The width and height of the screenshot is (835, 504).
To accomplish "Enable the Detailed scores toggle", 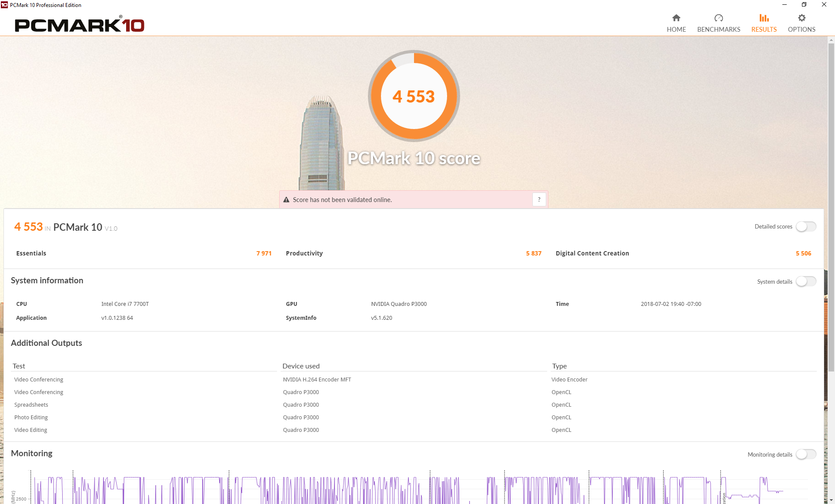I will click(x=806, y=226).
